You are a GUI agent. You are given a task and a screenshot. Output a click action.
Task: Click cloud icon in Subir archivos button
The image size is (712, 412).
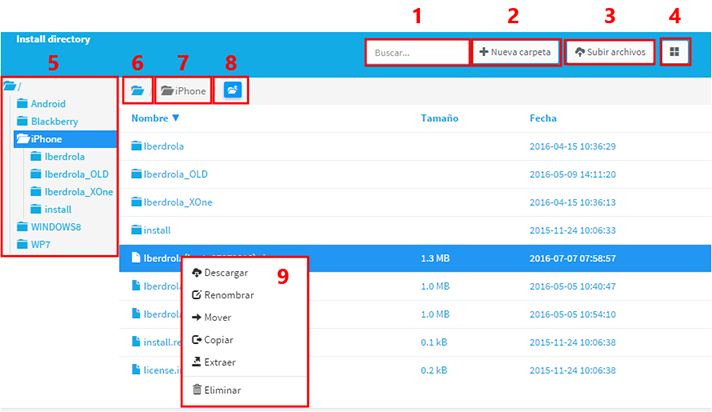(580, 52)
